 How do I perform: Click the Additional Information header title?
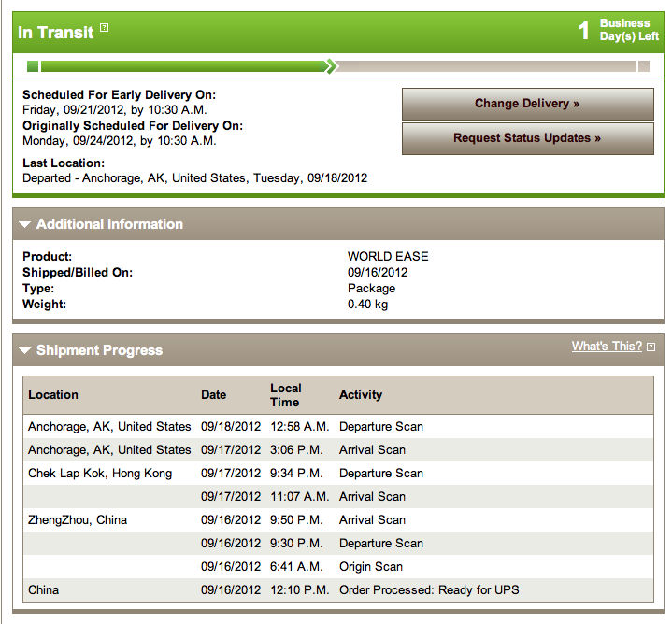109,224
